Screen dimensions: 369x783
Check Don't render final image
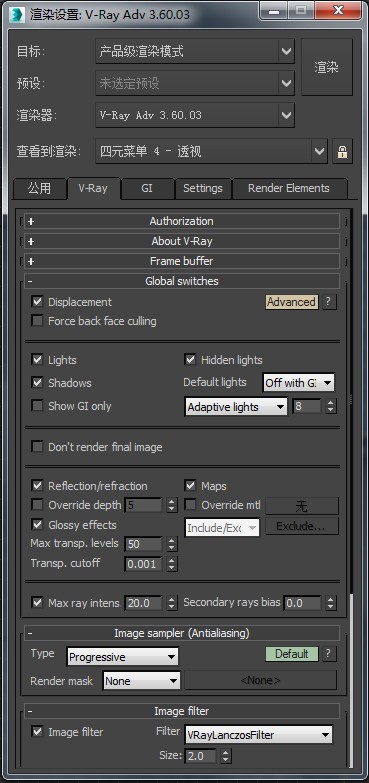37,446
